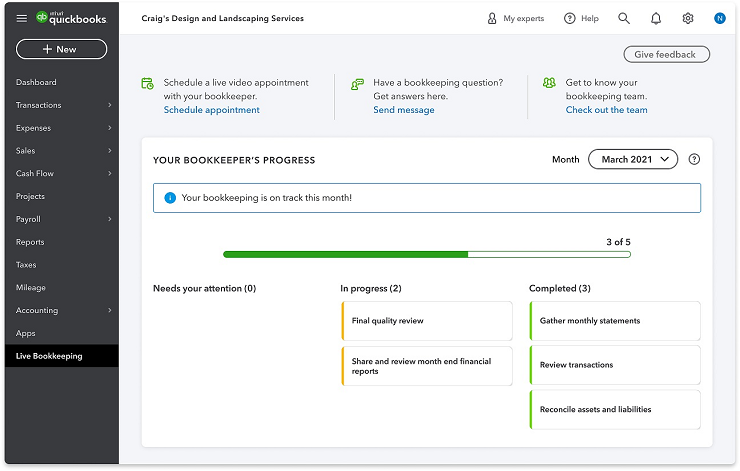Viewport: 740px width, 471px height.
Task: Click the Schedule appointment link
Action: click(x=211, y=110)
